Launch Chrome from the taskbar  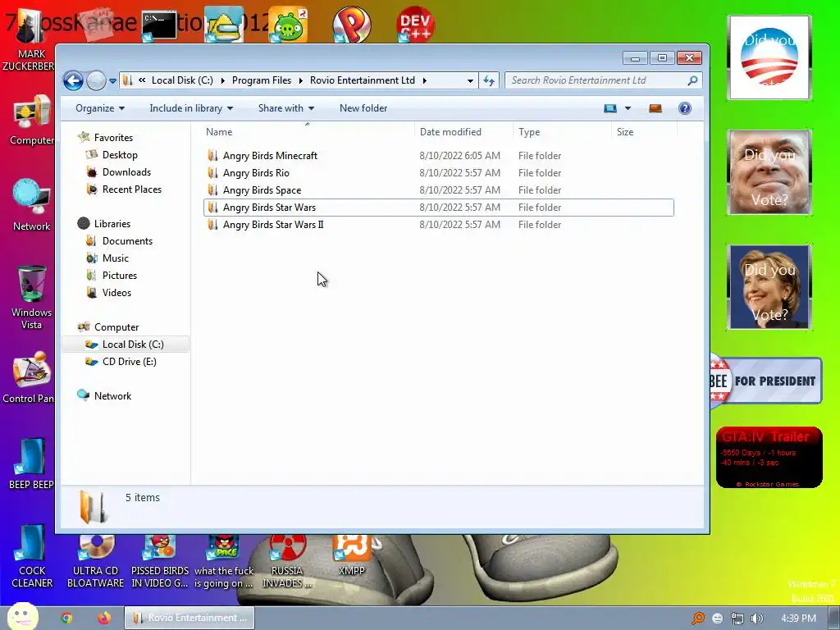(66, 618)
